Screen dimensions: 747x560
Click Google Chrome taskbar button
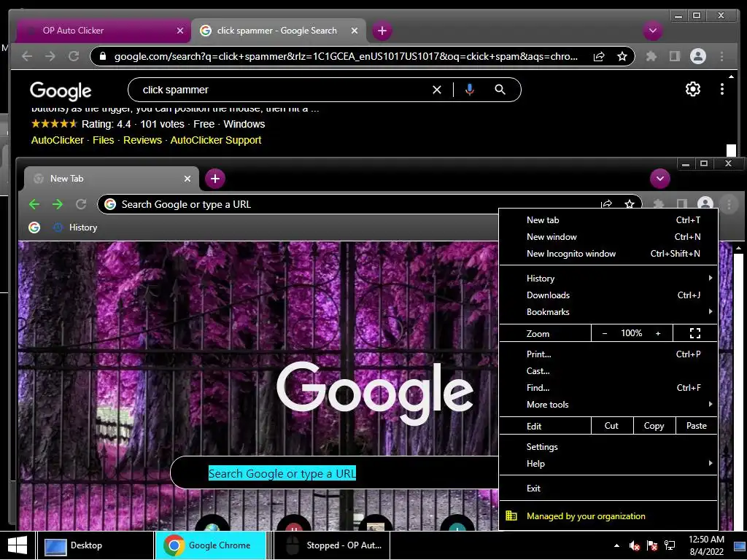pyautogui.click(x=211, y=545)
